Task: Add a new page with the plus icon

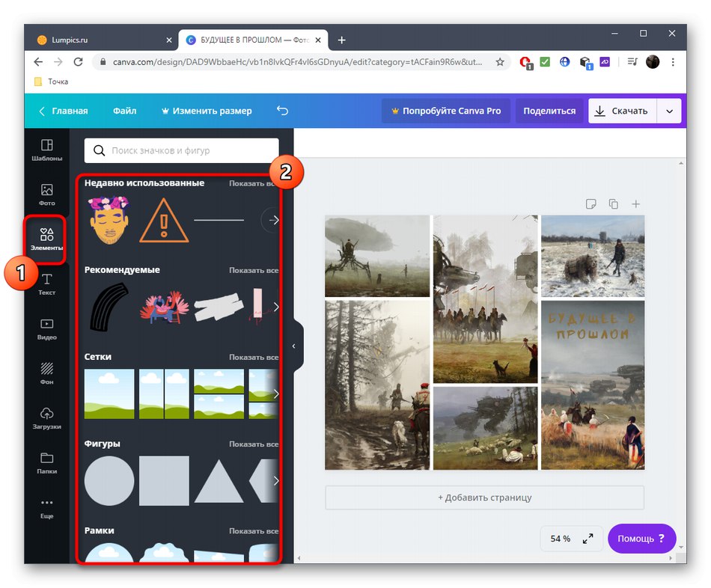Action: 635,204
